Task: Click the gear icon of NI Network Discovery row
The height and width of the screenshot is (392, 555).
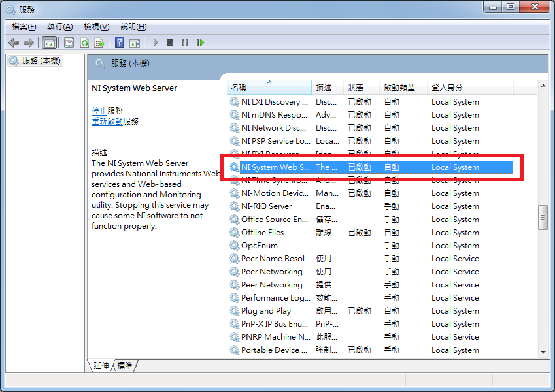Action: (234, 128)
